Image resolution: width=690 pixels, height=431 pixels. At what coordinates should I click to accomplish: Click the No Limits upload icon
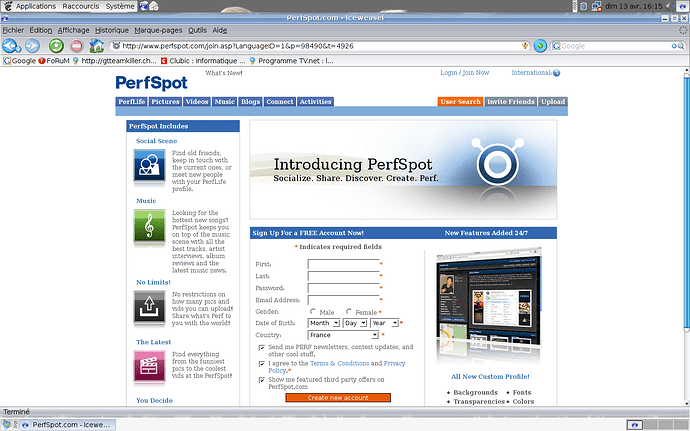[x=149, y=308]
